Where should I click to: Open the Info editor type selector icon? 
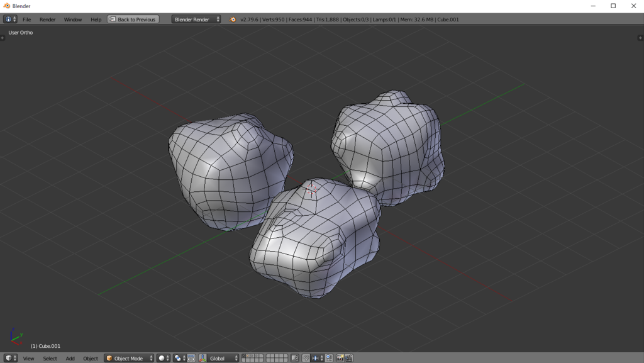[10, 20]
